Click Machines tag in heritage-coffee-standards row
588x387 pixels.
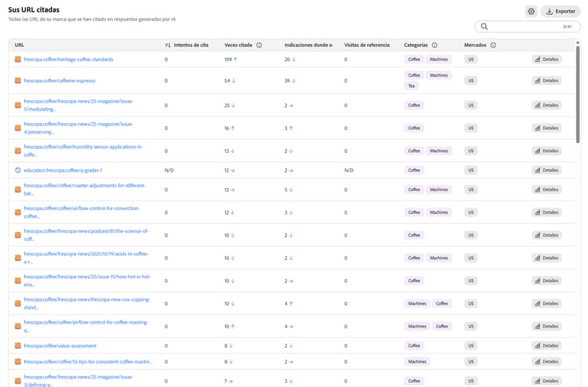pyautogui.click(x=439, y=60)
